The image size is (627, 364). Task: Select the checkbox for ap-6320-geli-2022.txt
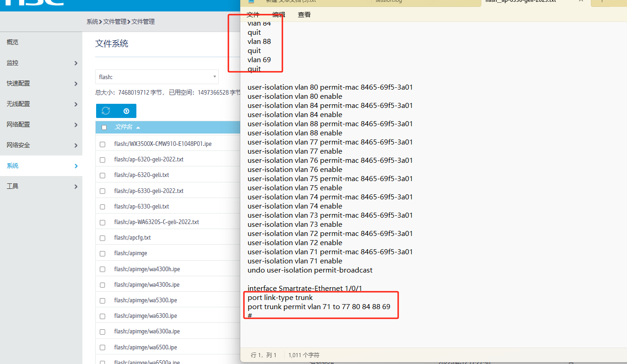(x=103, y=160)
